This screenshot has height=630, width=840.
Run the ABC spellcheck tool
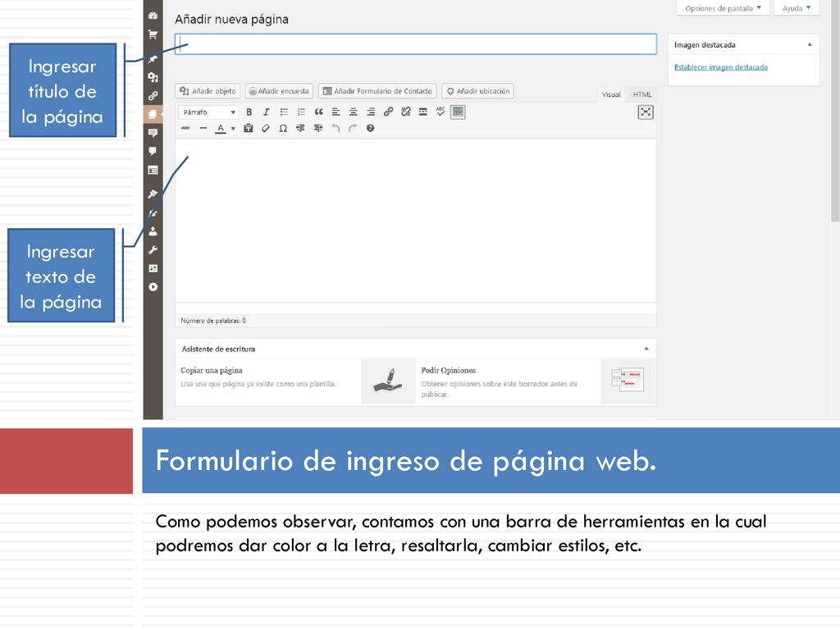(x=441, y=112)
